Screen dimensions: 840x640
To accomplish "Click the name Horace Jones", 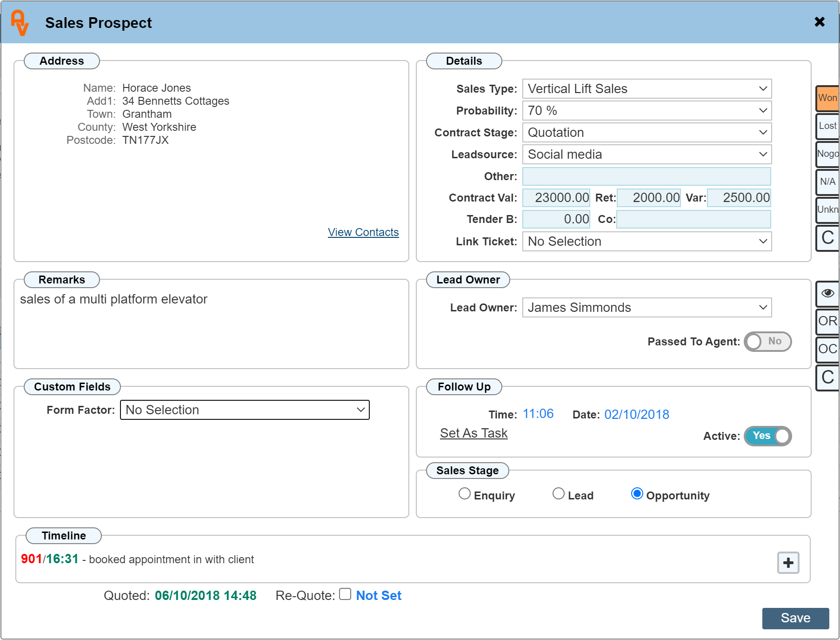I will click(x=156, y=88).
